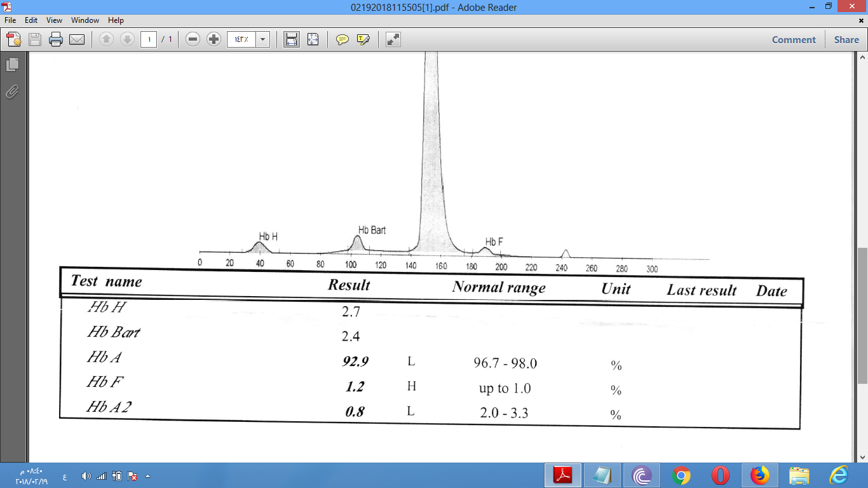868x488 pixels.
Task: Switch to read mode view
Action: [x=393, y=39]
